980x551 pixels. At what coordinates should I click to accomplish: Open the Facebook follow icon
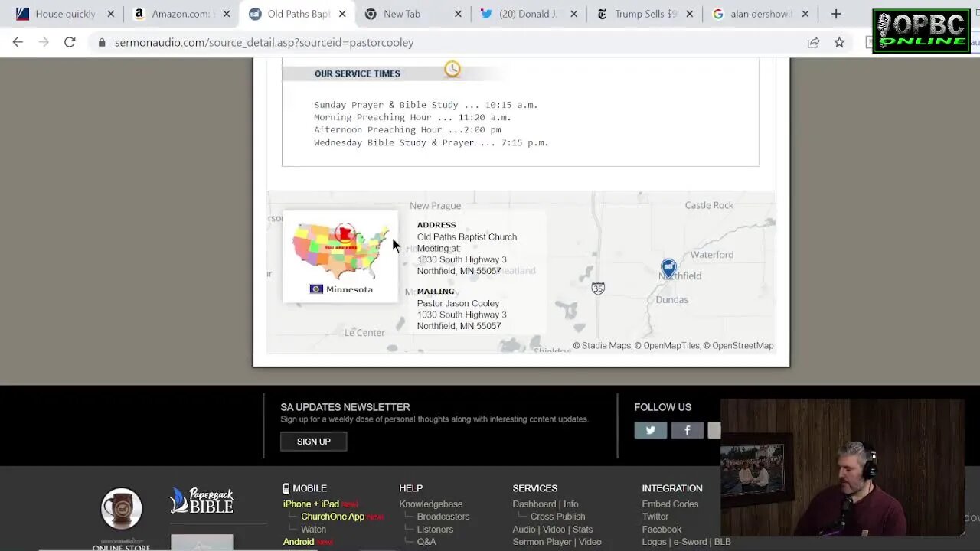(x=688, y=430)
